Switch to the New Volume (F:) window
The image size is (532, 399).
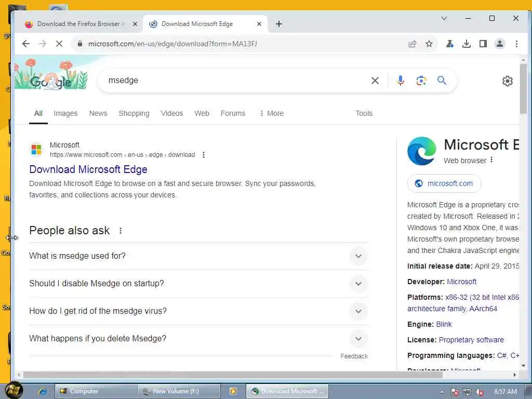click(x=179, y=391)
